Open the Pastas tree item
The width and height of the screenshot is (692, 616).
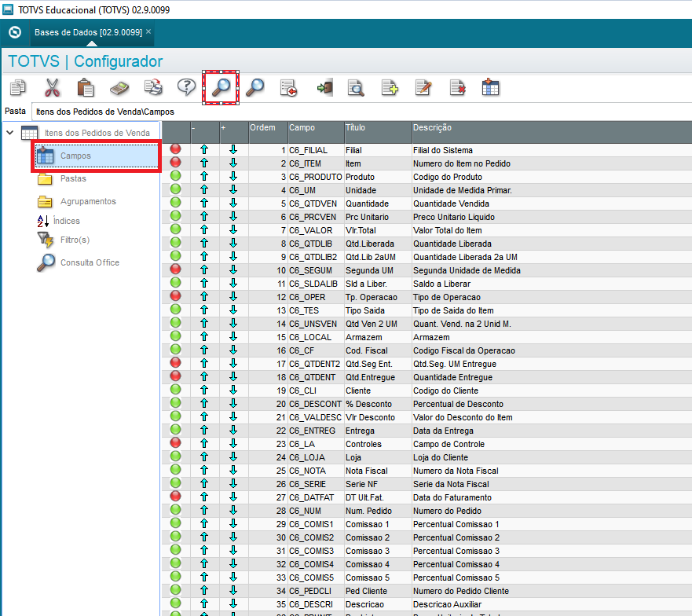pyautogui.click(x=73, y=179)
